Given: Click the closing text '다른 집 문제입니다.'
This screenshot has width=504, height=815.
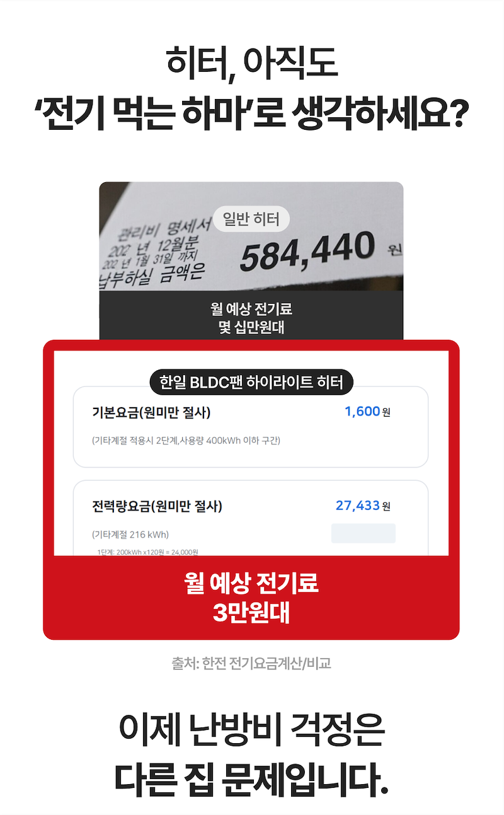Looking at the screenshot, I should 251,779.
